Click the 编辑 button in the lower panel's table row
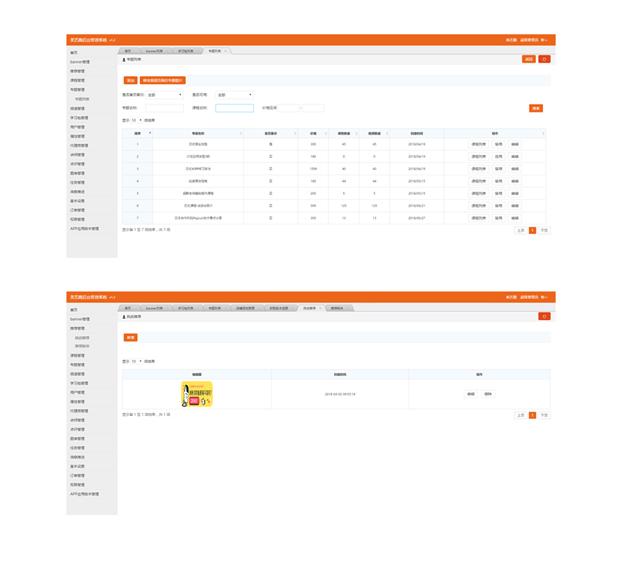This screenshot has height=564, width=620. tap(471, 394)
